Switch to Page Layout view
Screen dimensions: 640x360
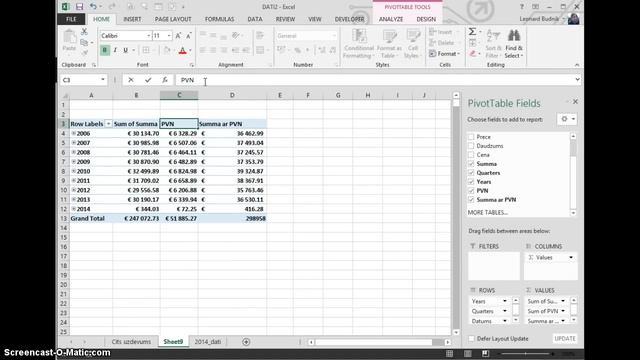(467, 353)
